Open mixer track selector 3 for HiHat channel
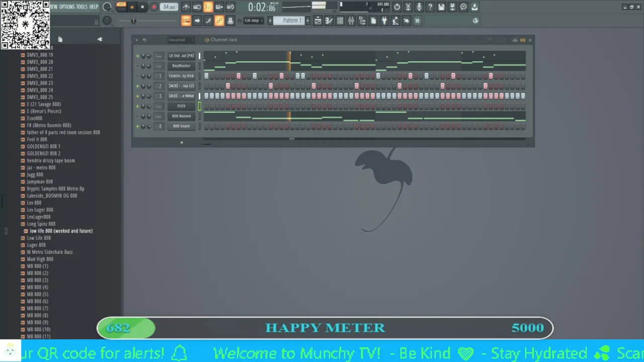 [159, 96]
